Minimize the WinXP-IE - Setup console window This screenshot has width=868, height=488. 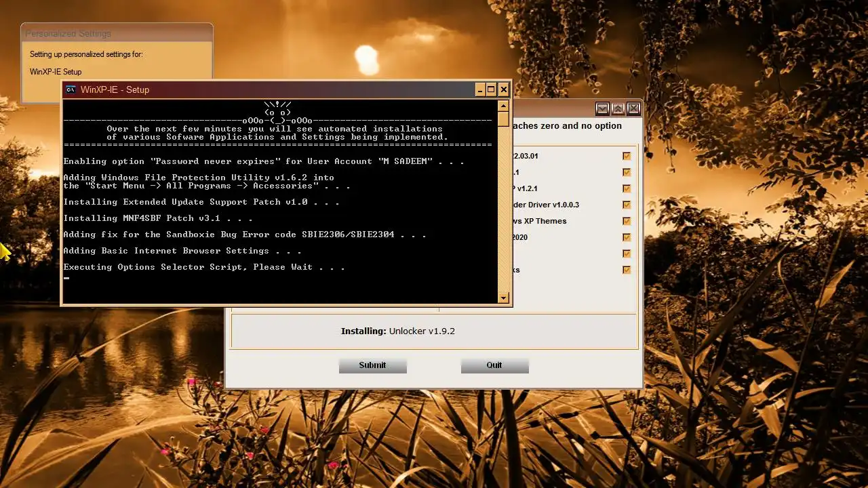coord(480,89)
